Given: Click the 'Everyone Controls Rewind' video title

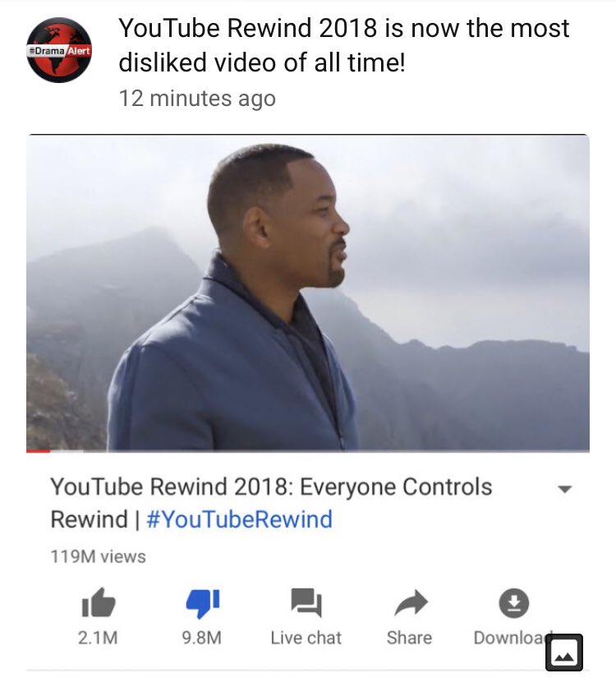Looking at the screenshot, I should tap(272, 502).
